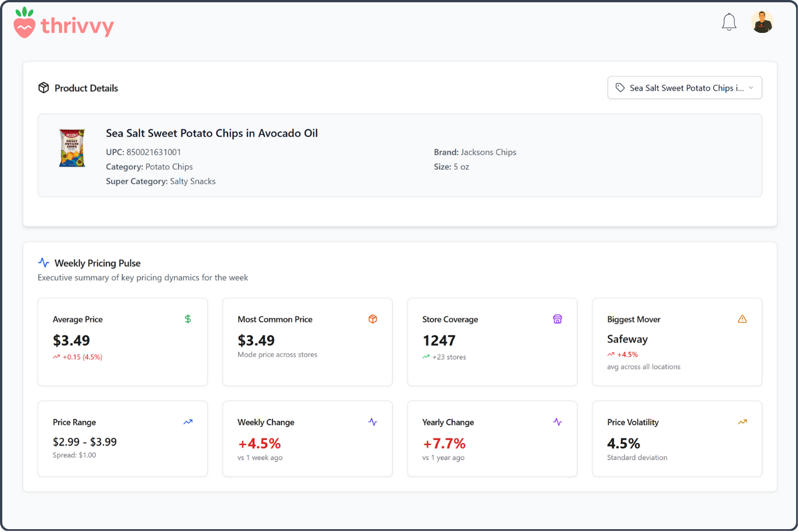Click the pulse icon on Weekly Change card
Screen dimensions: 799x532
[x=373, y=421]
